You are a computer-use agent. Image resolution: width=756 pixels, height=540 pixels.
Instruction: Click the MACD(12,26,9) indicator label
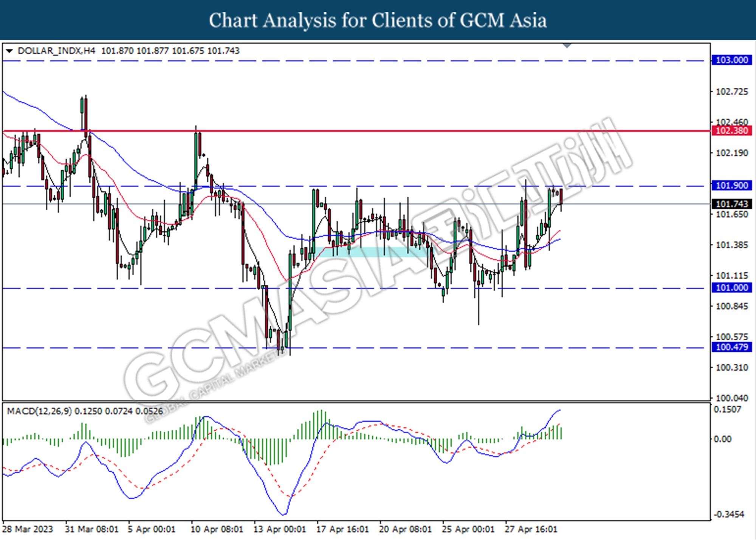(x=39, y=411)
